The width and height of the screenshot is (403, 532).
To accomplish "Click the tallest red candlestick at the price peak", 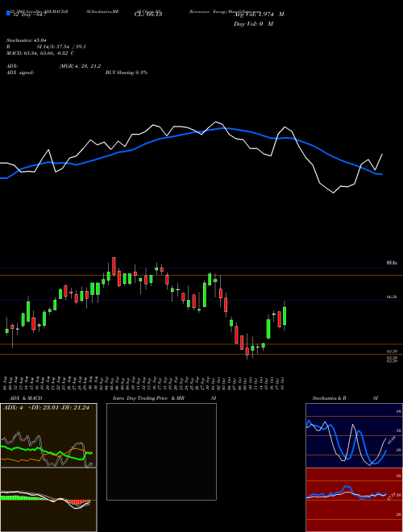I will pyautogui.click(x=114, y=266).
